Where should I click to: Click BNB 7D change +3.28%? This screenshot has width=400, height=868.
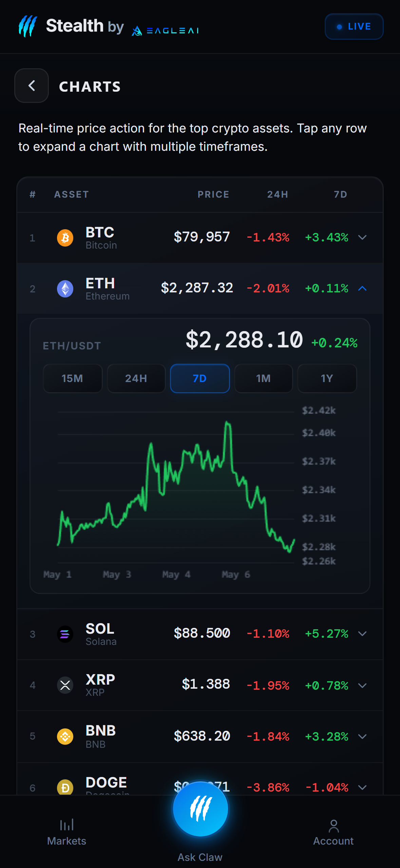[x=327, y=736]
